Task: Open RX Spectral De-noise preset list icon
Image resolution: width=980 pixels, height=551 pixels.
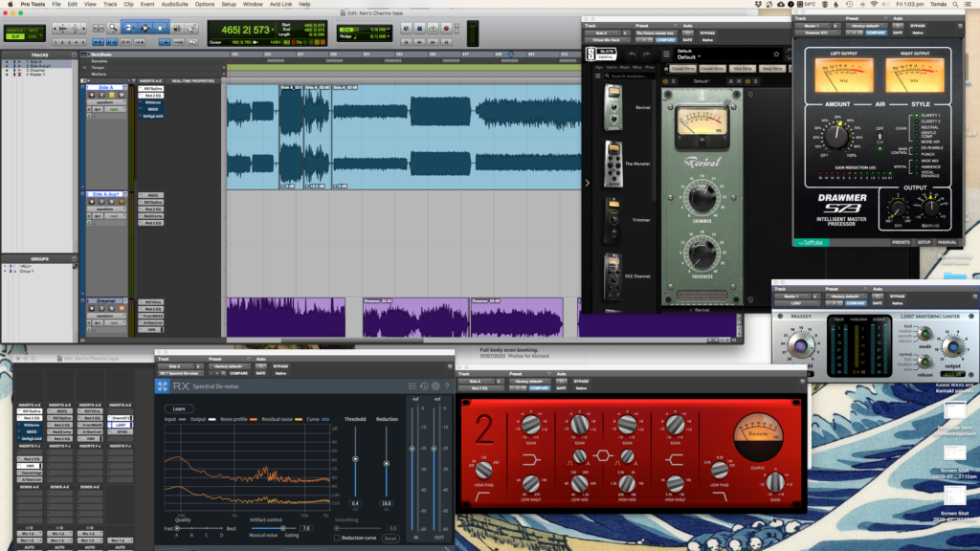Action: point(412,386)
